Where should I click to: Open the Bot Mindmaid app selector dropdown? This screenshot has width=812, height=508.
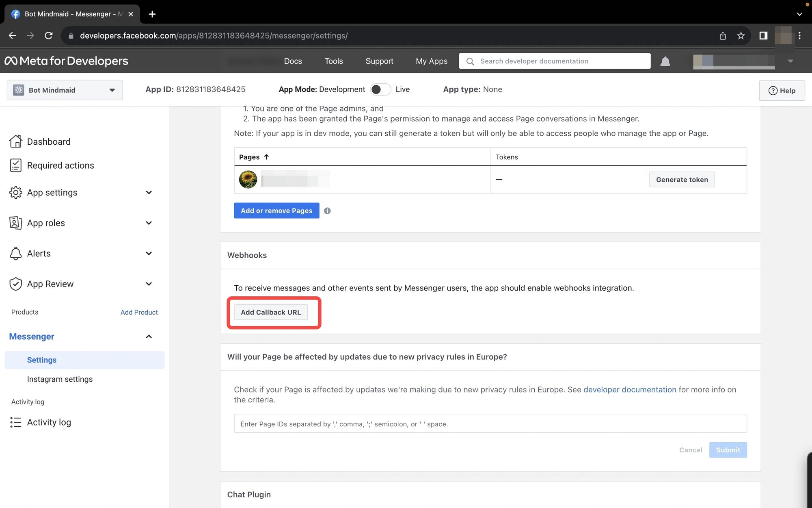pos(65,90)
